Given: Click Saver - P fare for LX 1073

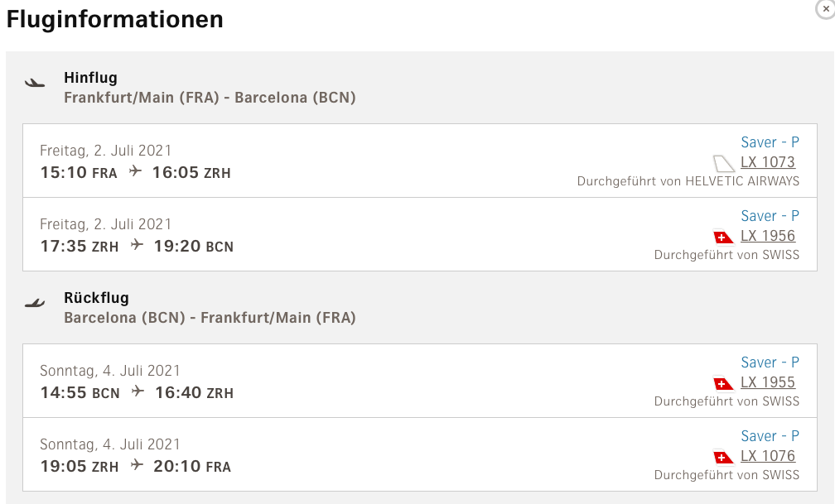Looking at the screenshot, I should pos(770,142).
